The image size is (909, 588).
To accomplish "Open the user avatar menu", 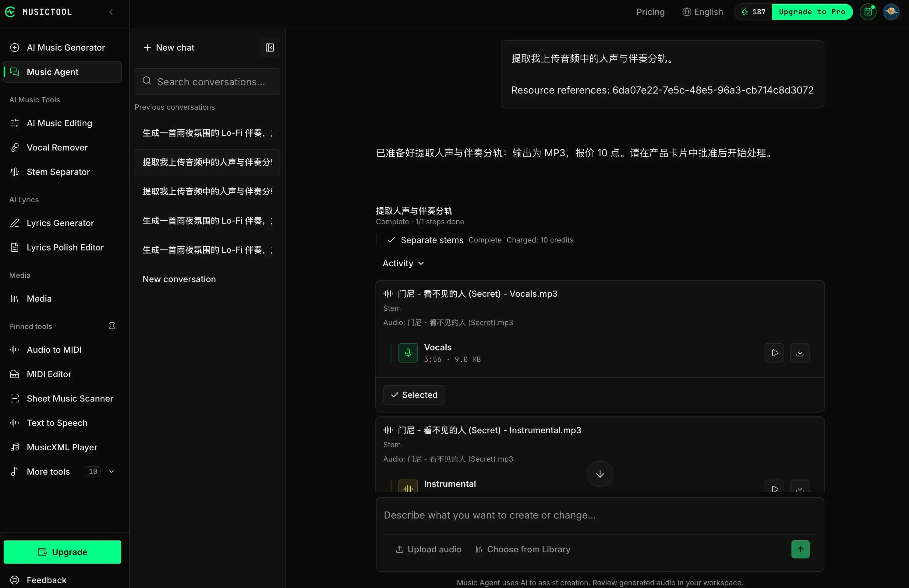I will point(891,12).
